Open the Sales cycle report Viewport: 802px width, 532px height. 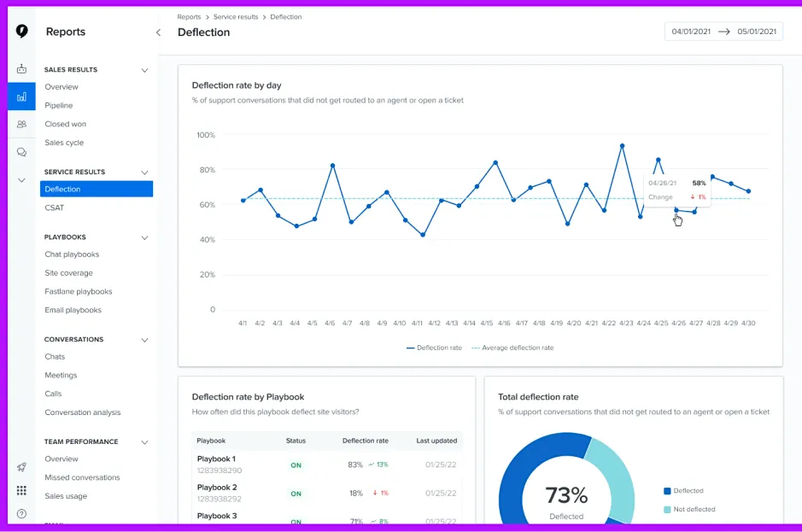(x=64, y=143)
